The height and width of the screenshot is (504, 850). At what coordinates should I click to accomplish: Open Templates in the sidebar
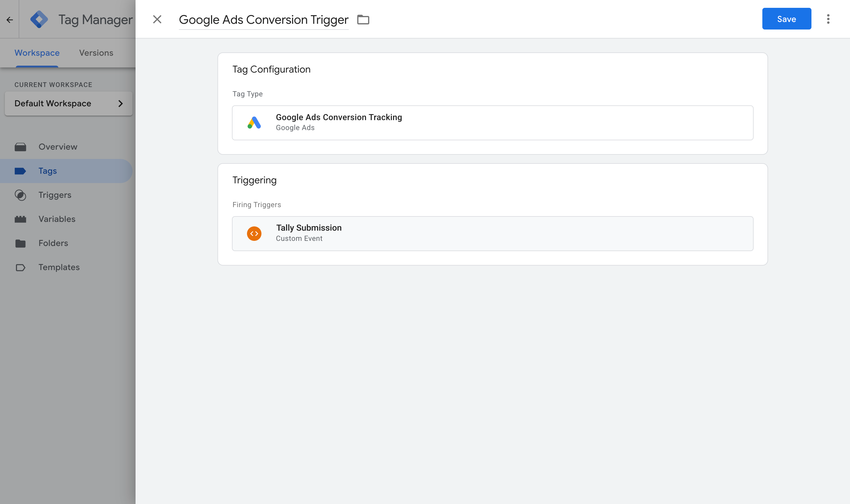tap(66, 267)
